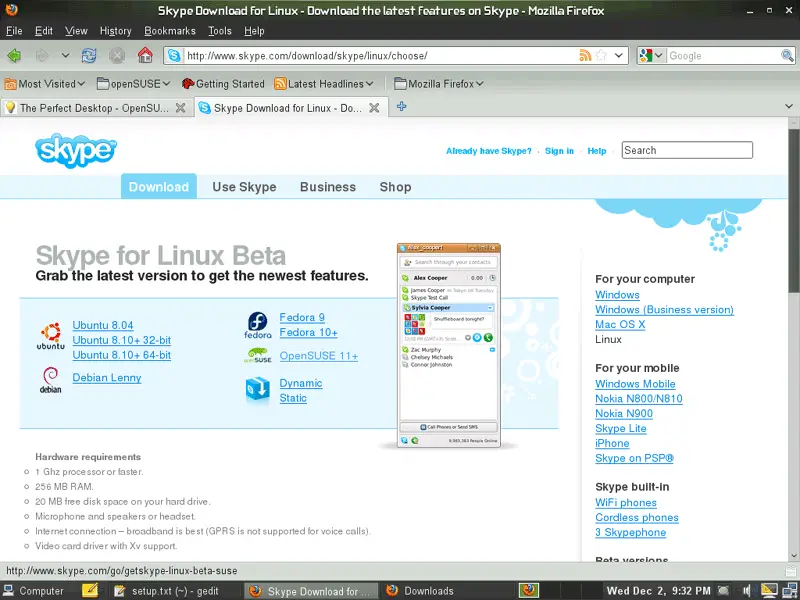Click the Skype logo
The image size is (800, 600).
tap(76, 150)
